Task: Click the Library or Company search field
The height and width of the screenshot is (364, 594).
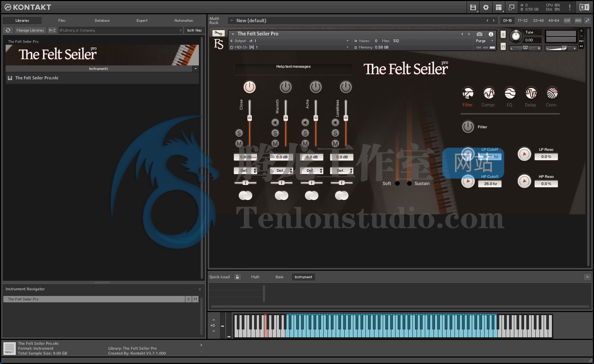Action: click(120, 30)
